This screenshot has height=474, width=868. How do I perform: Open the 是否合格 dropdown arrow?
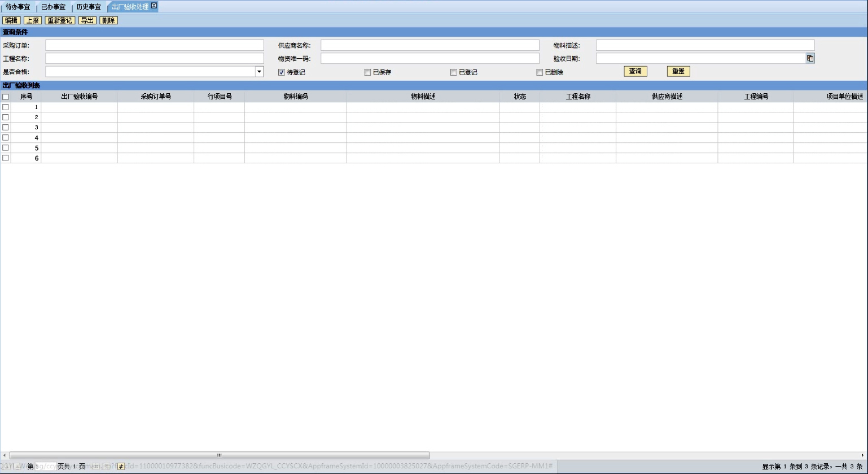click(x=259, y=72)
